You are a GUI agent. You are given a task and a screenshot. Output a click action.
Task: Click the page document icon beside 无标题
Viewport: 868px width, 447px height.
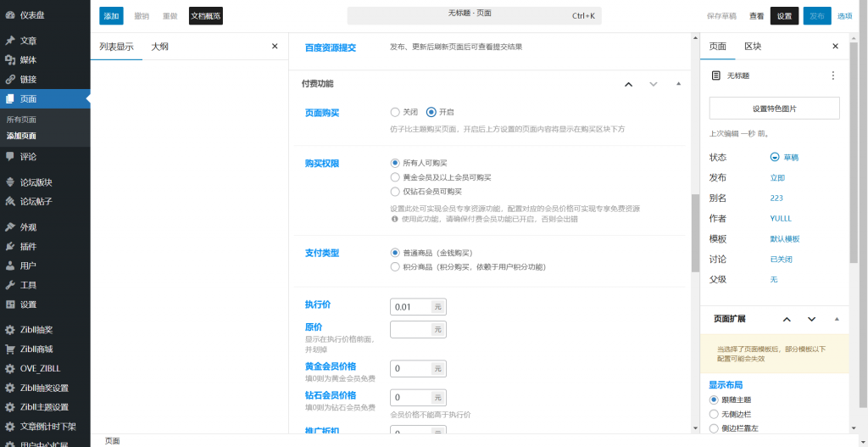pyautogui.click(x=715, y=75)
